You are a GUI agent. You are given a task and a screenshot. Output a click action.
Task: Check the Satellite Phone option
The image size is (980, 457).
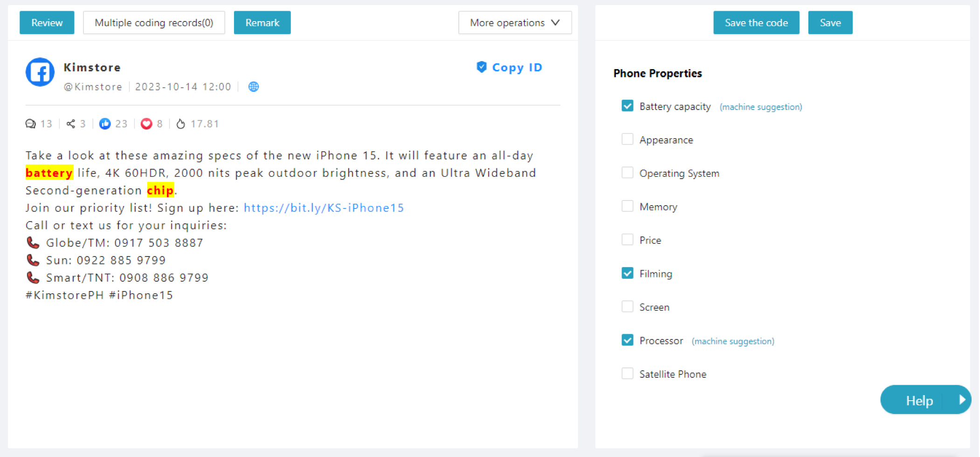[x=628, y=374]
